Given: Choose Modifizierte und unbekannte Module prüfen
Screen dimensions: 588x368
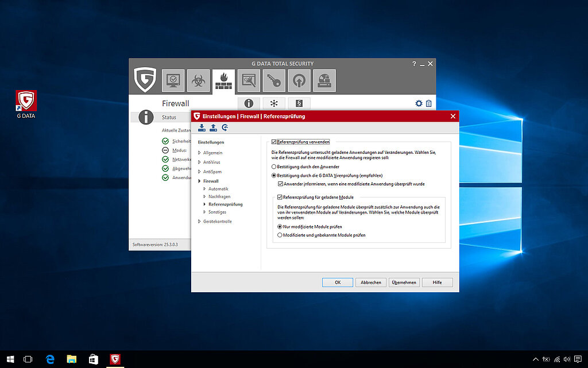Looking at the screenshot, I should [x=280, y=235].
